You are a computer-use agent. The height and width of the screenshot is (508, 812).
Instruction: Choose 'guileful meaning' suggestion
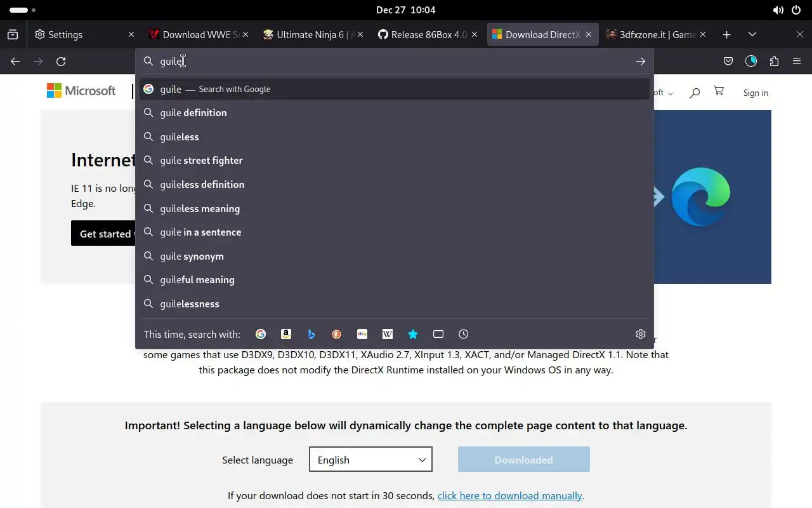pos(395,279)
